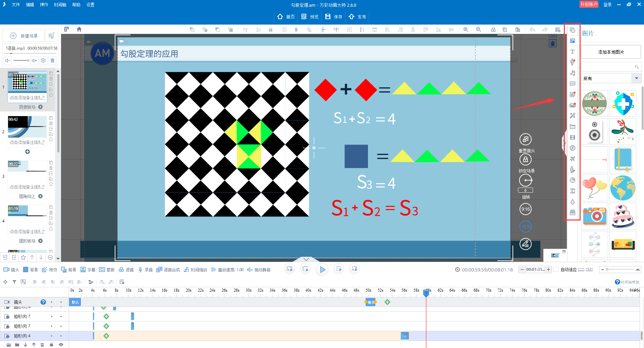Screen dimensions: 644x348
Task: Click the reset camera (重置镜头) icon
Action: coord(526,139)
